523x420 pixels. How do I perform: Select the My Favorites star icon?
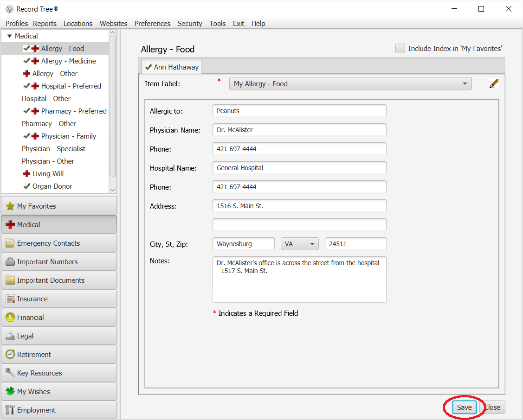pyautogui.click(x=10, y=205)
